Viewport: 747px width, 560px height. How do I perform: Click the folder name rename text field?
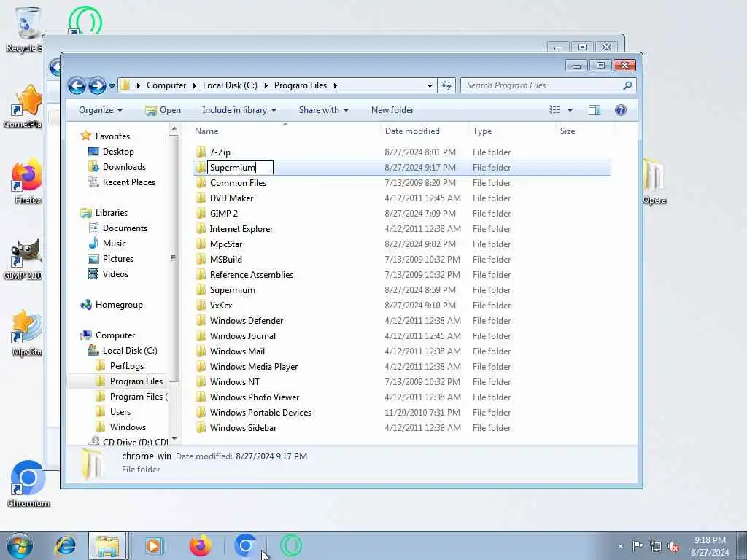(x=240, y=168)
